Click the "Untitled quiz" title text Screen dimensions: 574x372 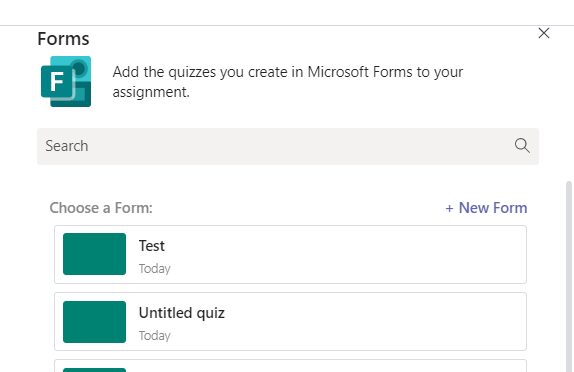click(x=182, y=313)
